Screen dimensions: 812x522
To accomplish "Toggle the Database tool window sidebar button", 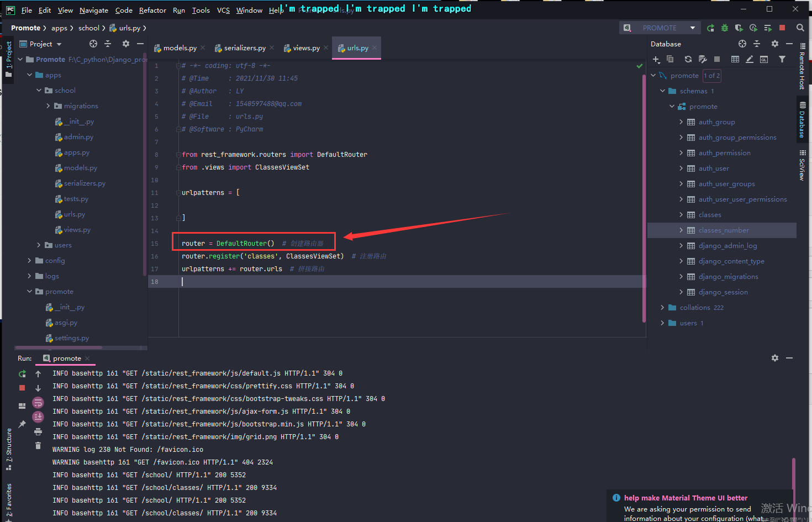I will 803,120.
